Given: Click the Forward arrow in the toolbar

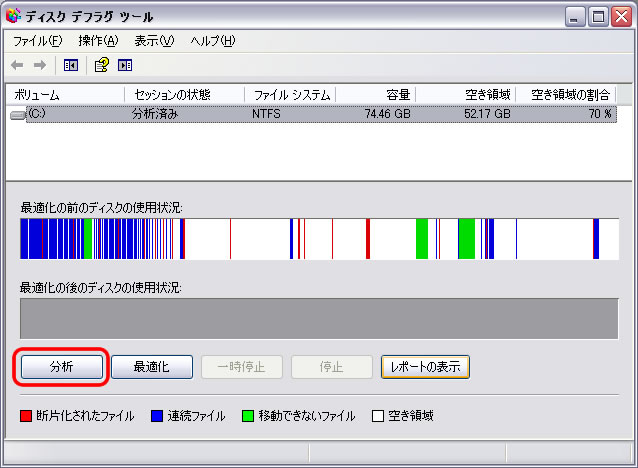Looking at the screenshot, I should click(40, 65).
